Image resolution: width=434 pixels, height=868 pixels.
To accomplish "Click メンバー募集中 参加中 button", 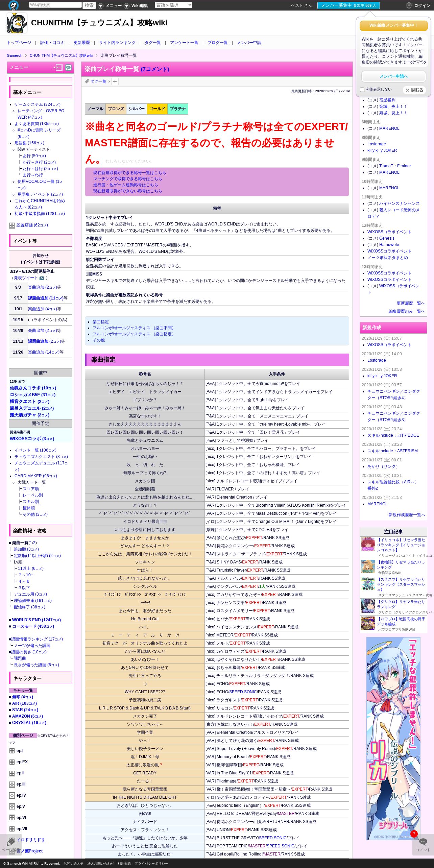I will click(x=348, y=5).
